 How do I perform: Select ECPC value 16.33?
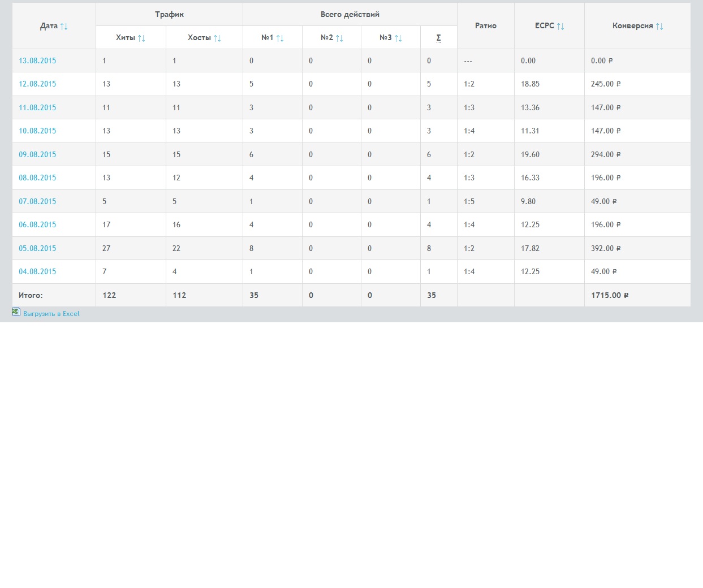[x=531, y=178]
